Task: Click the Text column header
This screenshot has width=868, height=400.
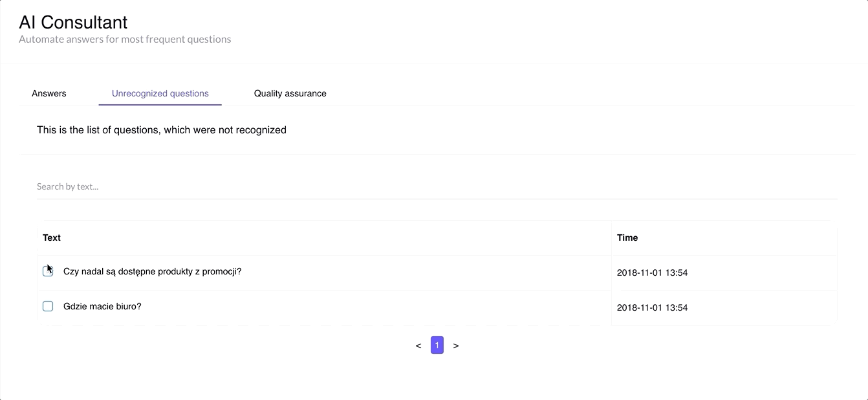Action: (x=52, y=238)
